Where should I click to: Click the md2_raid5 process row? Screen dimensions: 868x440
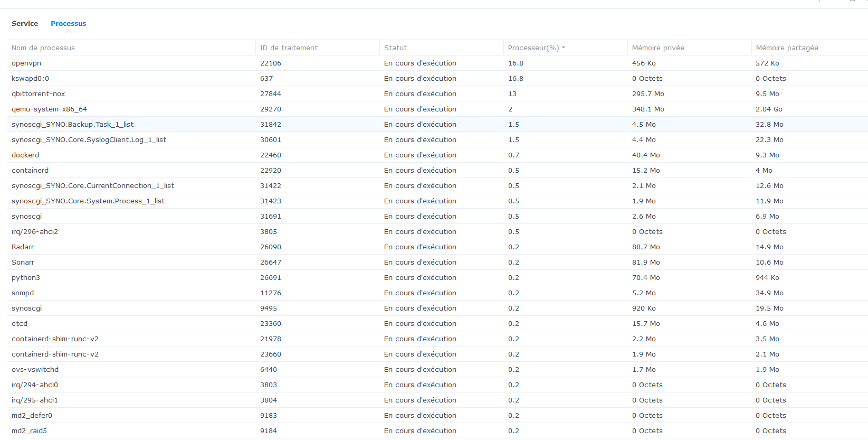(29, 431)
